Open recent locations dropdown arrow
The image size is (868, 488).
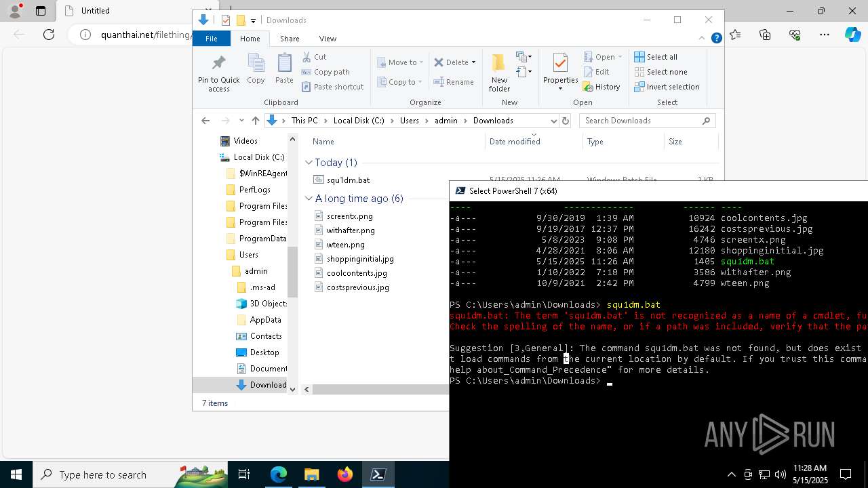click(x=241, y=121)
